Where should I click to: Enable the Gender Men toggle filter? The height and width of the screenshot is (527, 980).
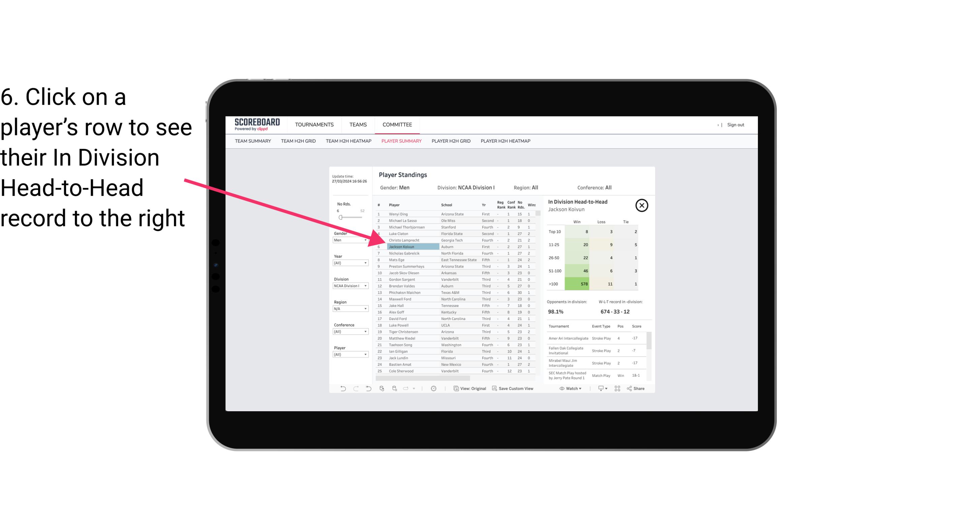coord(347,240)
